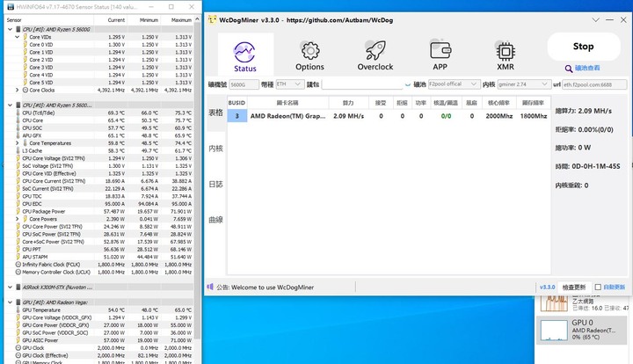Select the 表格 table side tab

click(x=216, y=113)
